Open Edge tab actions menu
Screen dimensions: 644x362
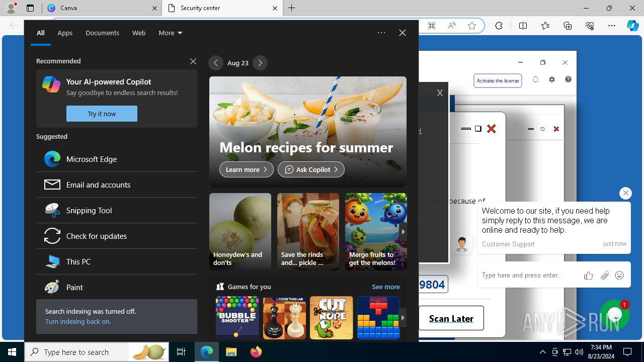click(x=30, y=8)
